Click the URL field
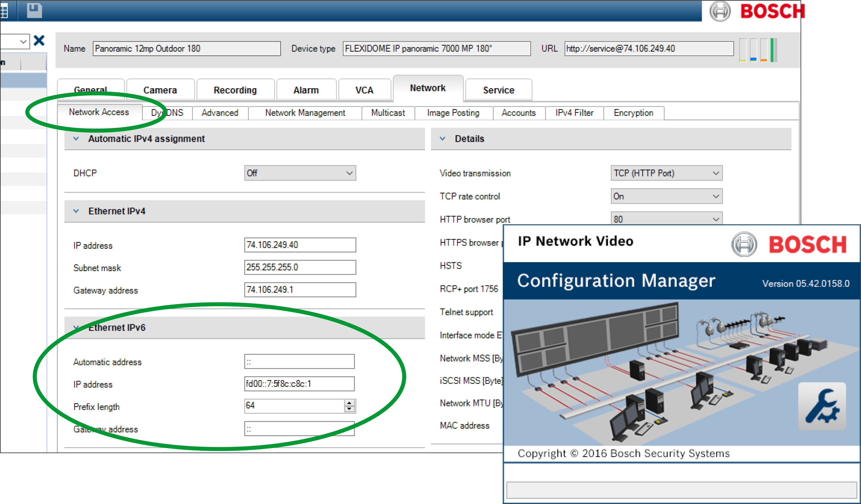Image resolution: width=861 pixels, height=504 pixels. [649, 48]
